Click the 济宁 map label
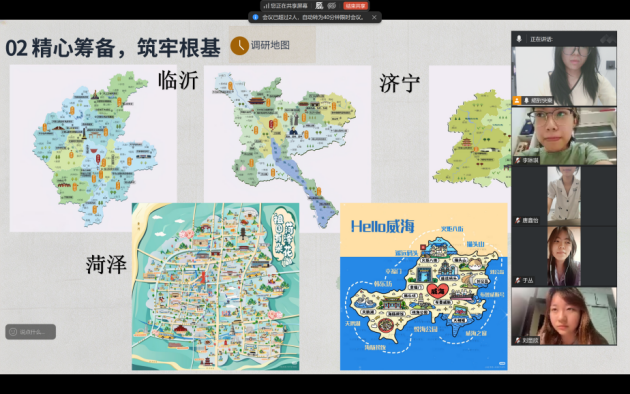 [399, 83]
